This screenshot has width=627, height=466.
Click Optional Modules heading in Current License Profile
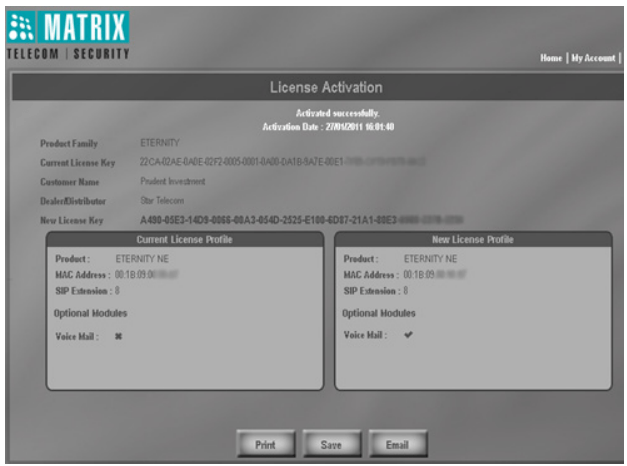90,313
